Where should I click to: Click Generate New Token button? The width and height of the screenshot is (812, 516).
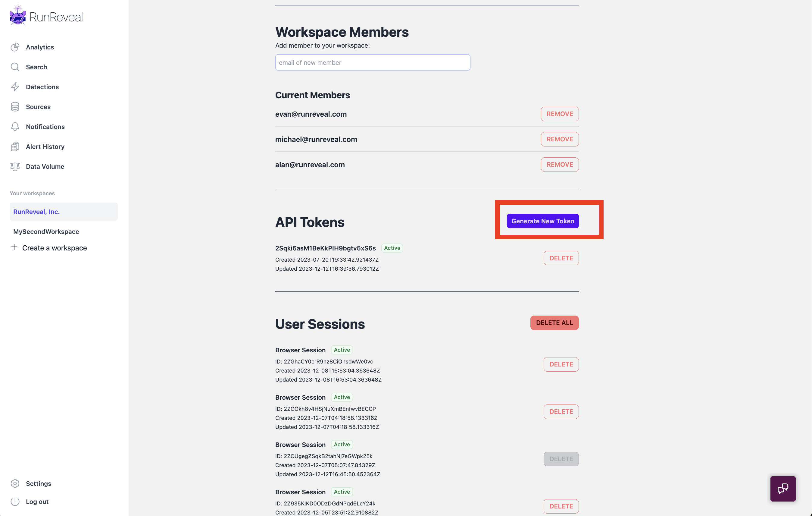click(x=542, y=221)
